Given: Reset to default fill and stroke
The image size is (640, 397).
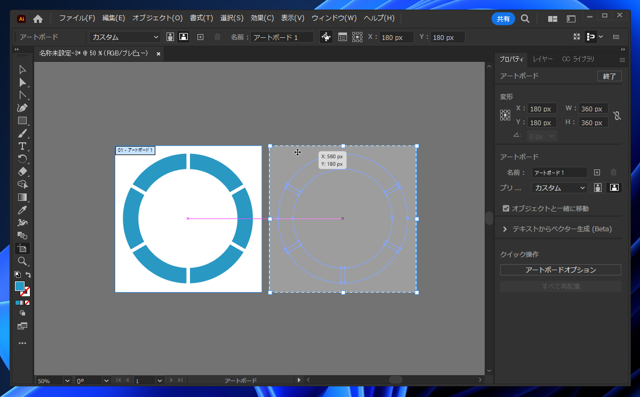Looking at the screenshot, I should (x=18, y=275).
